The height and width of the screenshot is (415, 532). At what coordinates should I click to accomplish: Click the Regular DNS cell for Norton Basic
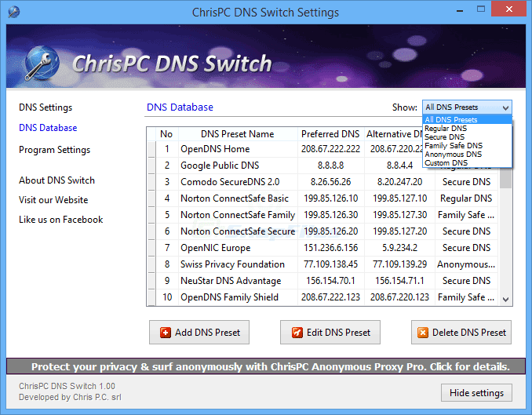466,198
